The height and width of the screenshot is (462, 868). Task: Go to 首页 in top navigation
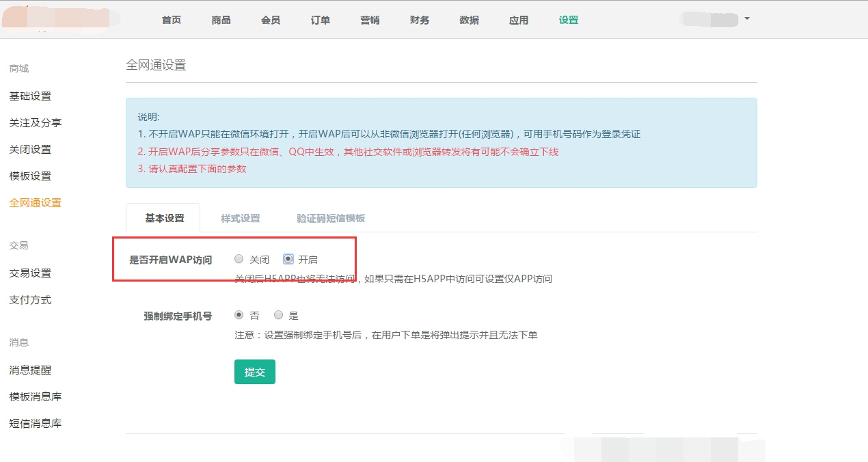[x=172, y=20]
